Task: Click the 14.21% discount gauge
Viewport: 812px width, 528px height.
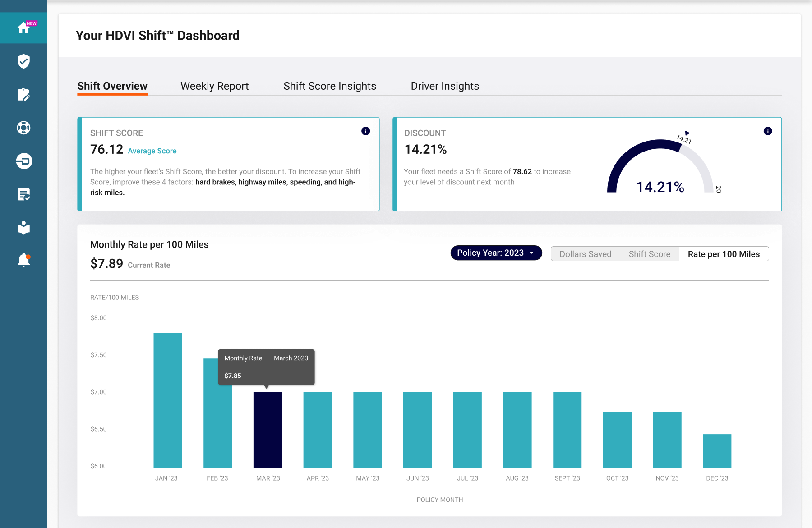Action: point(660,167)
